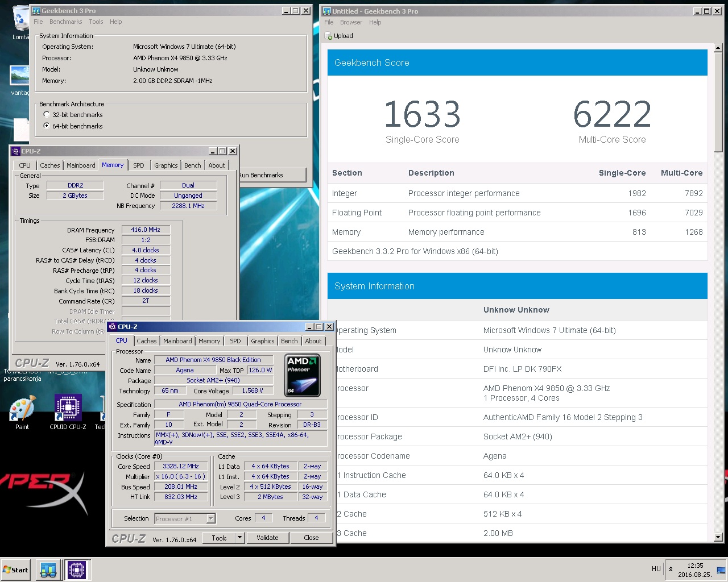Open File menu in Untitled Geekbench window
The image size is (728, 582).
(x=329, y=22)
